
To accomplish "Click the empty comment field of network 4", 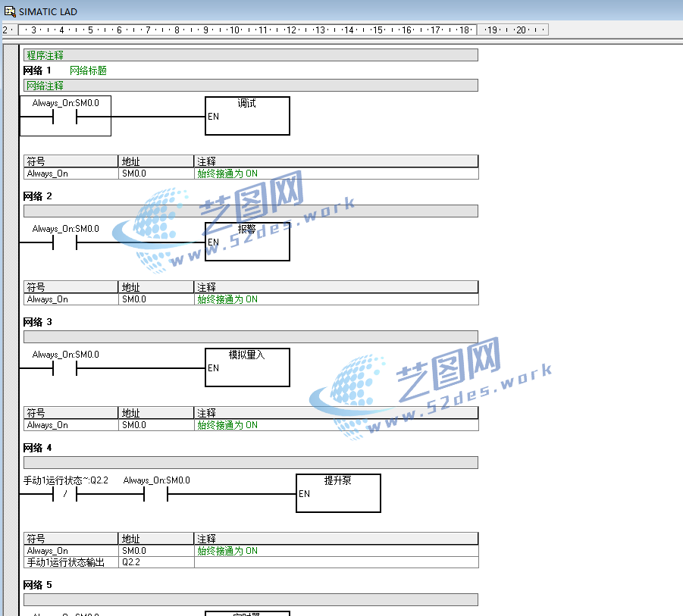I will click(250, 463).
